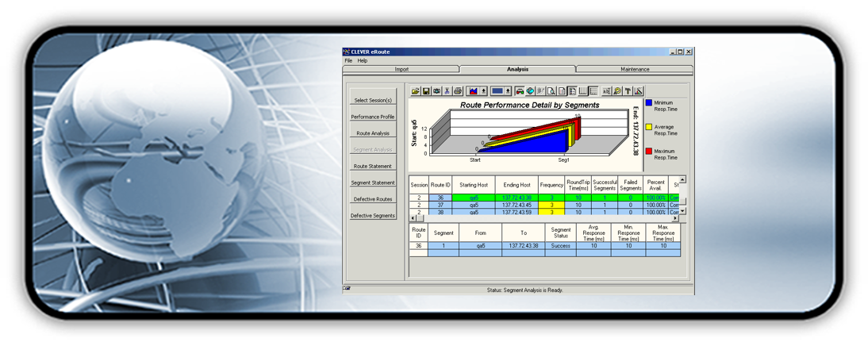868x346 pixels.
Task: Click the routes table scroll down arrow
Action: tap(682, 211)
